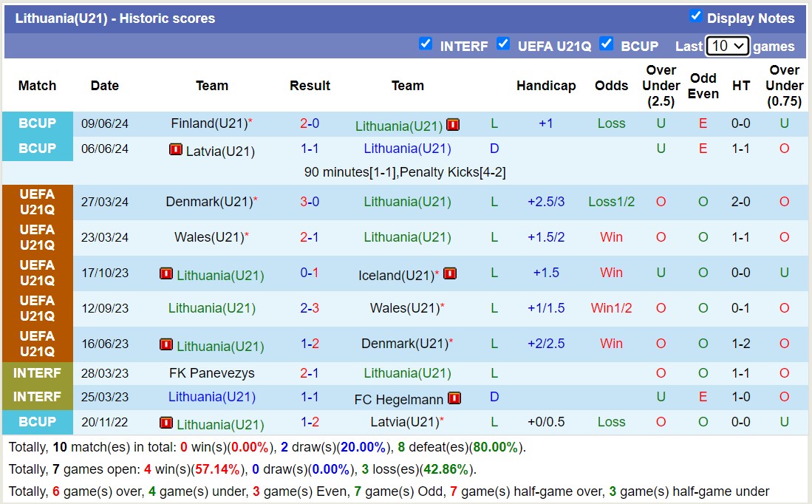
Task: Open the Last games count dropdown
Action: click(727, 46)
